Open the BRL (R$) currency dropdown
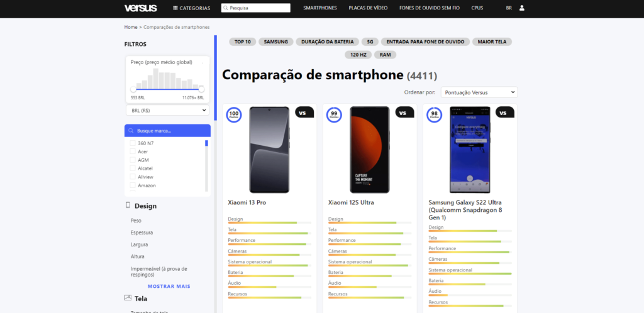Screen dimensions: 644x313 [x=167, y=110]
